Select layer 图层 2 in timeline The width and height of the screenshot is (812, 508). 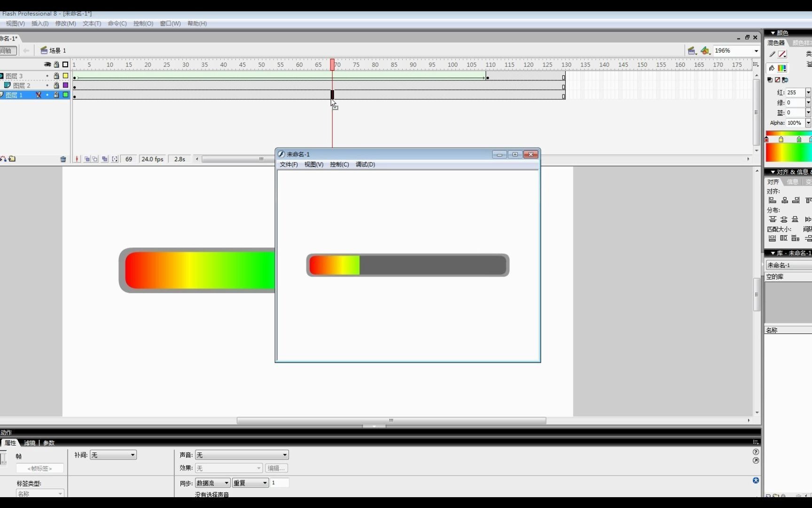22,85
